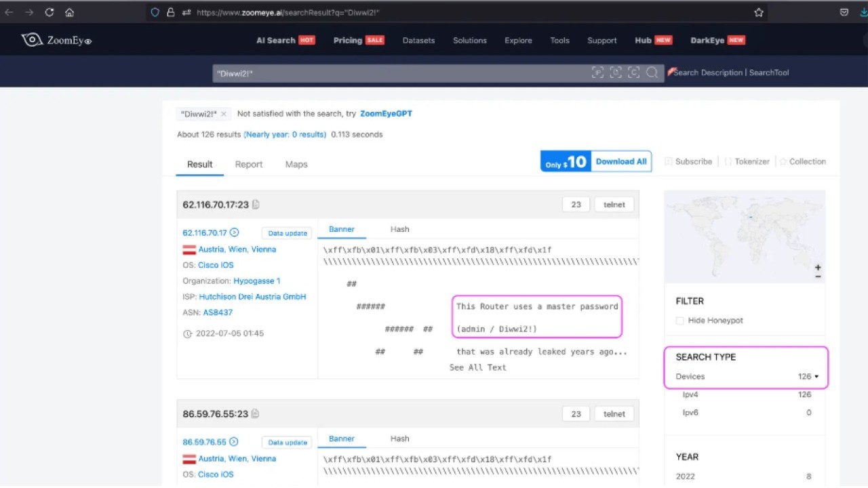Open site permissions icon in address bar
Image resolution: width=868 pixels, height=488 pixels.
[186, 12]
